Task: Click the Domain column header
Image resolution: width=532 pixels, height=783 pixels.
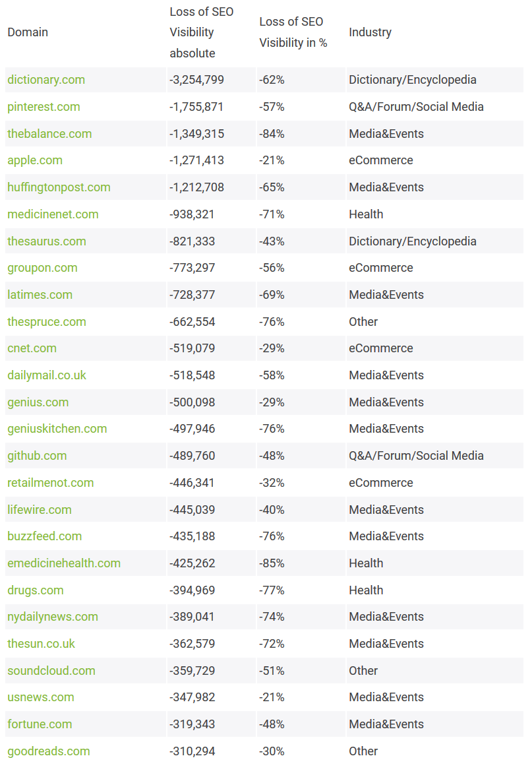Action: coord(28,32)
